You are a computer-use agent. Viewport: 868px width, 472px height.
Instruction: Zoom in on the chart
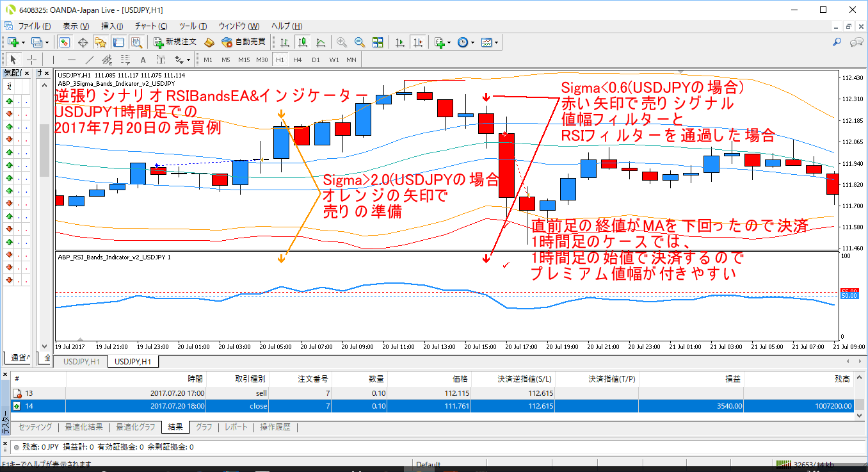342,42
